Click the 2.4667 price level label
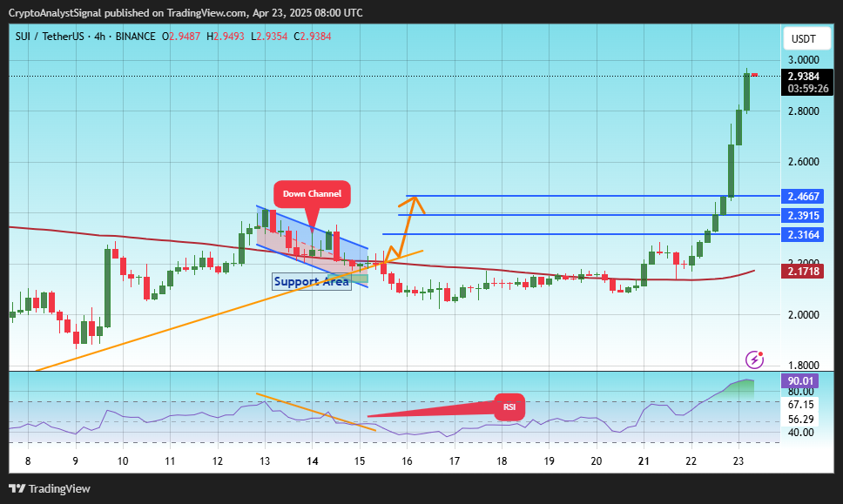Screen dimensions: 843x504 click(x=803, y=196)
